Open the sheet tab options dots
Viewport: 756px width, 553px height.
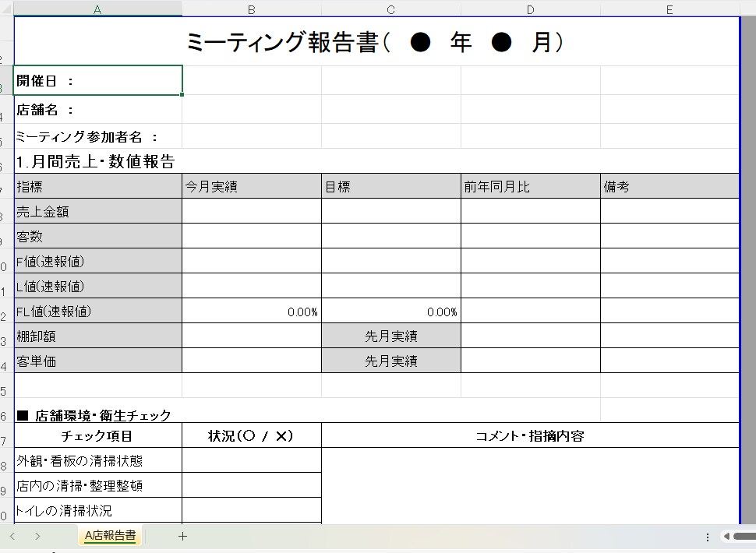(708, 537)
